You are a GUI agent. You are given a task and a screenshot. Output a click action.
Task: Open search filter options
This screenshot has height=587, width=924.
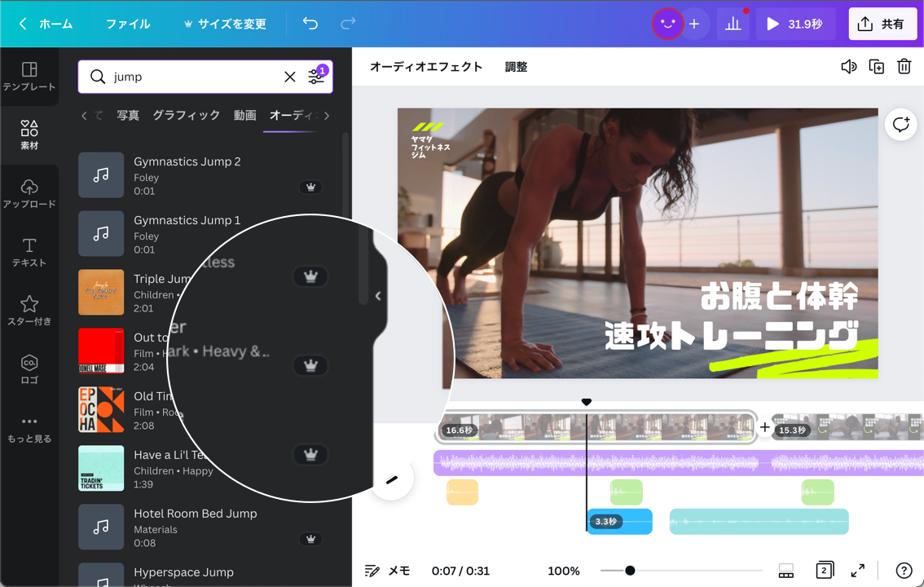pos(316,76)
